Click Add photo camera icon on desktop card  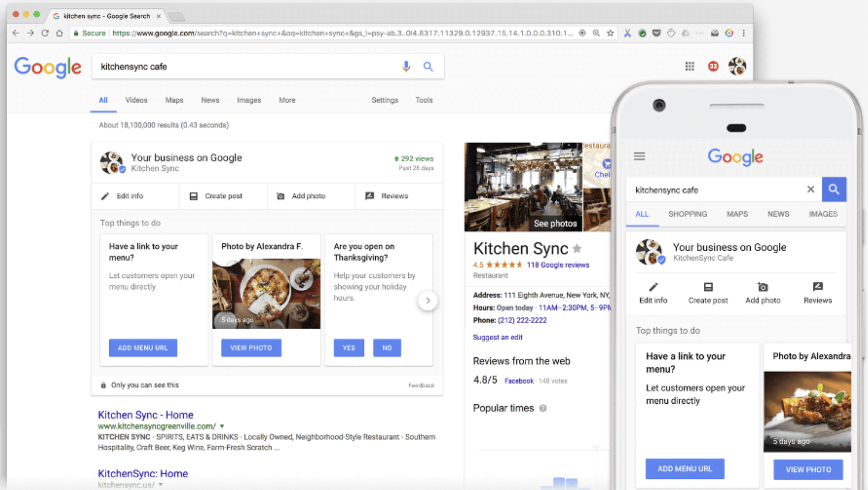pyautogui.click(x=281, y=196)
